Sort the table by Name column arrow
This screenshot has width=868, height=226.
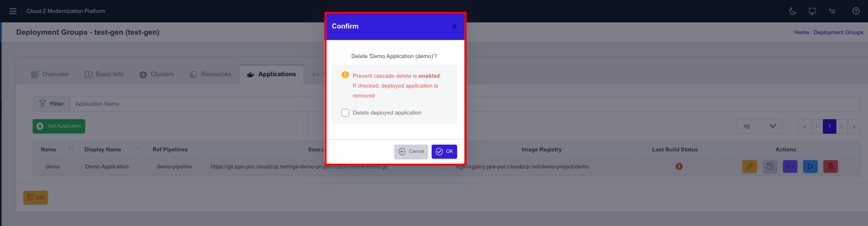click(70, 149)
